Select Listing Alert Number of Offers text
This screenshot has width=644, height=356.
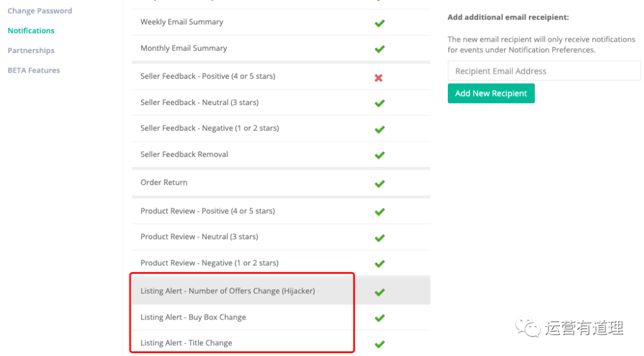228,291
